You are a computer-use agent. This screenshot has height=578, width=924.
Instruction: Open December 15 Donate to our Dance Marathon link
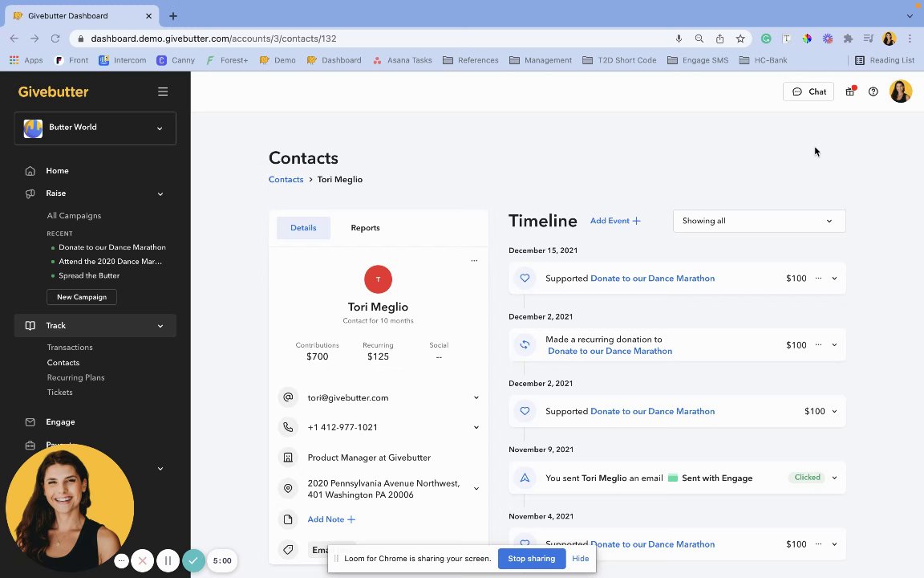[652, 279]
